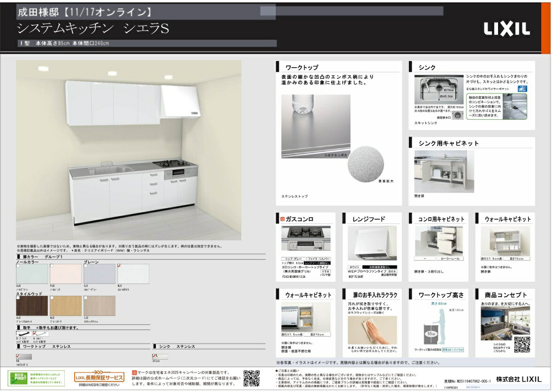
Task: Click the gas stove product photo
Action: pyautogui.click(x=306, y=238)
